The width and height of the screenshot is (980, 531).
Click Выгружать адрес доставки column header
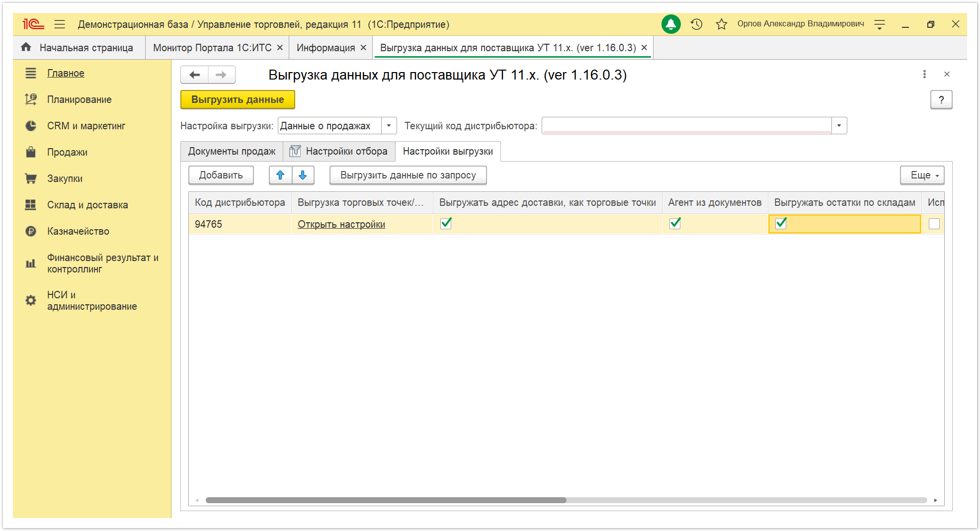click(548, 202)
